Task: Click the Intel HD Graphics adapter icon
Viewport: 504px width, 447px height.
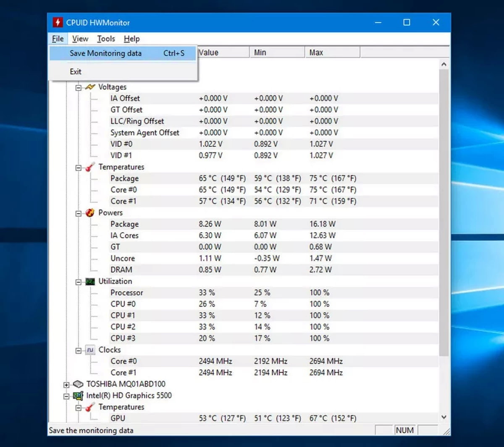Action: [77, 395]
